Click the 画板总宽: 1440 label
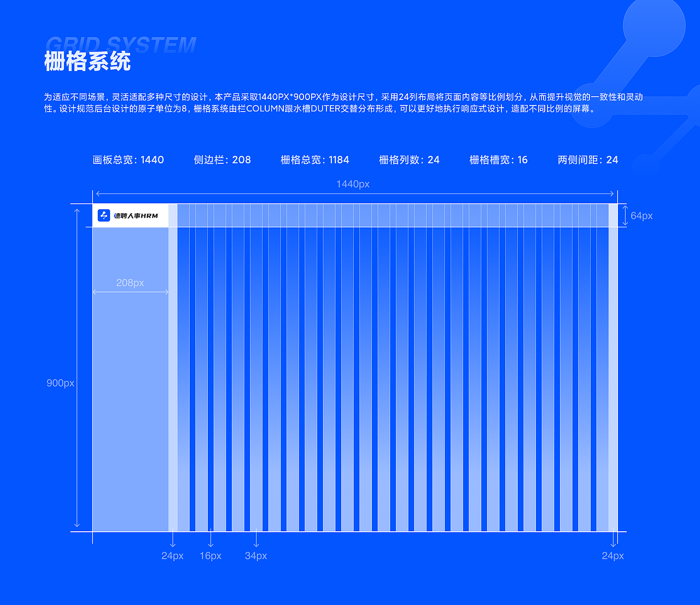The width and height of the screenshot is (700, 605). (x=128, y=160)
